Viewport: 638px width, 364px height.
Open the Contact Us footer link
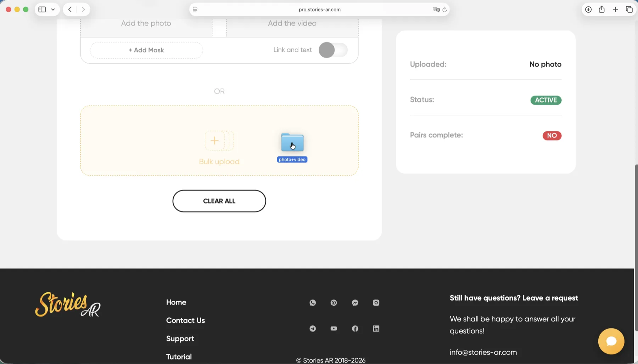pos(185,320)
